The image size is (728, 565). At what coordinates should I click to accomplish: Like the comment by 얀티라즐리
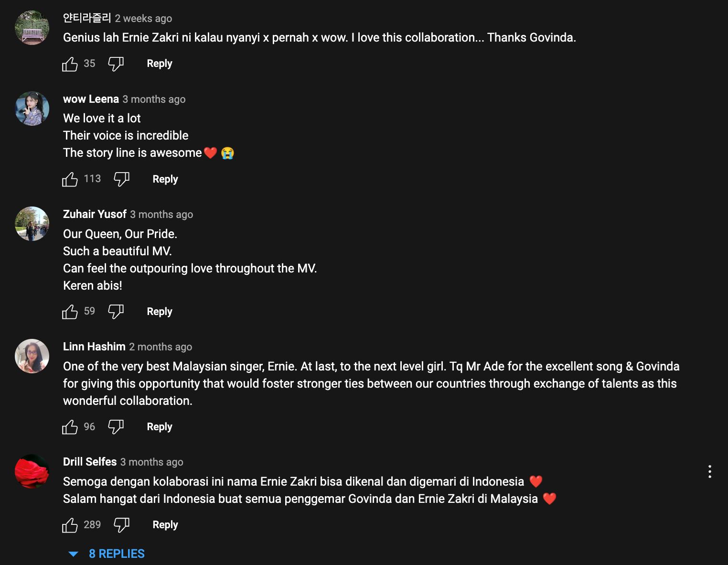tap(70, 64)
